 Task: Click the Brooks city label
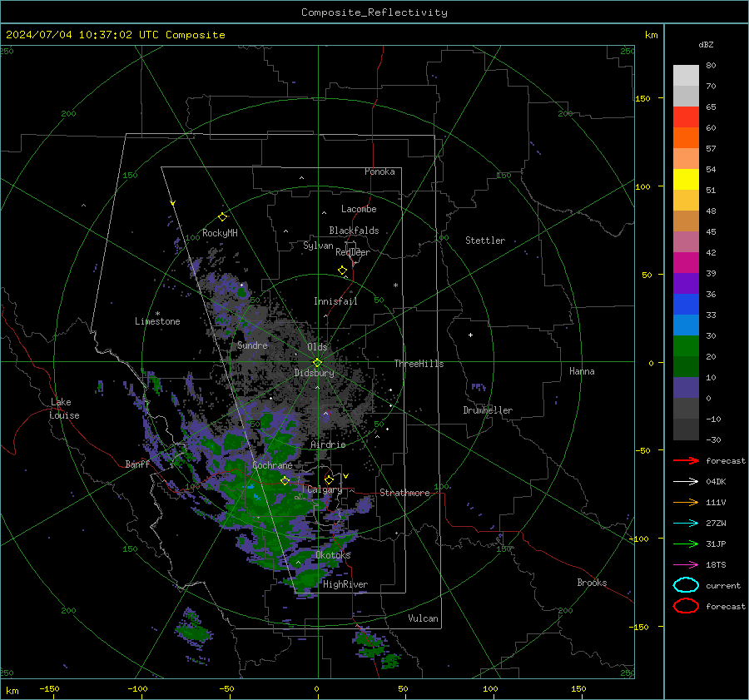click(592, 583)
